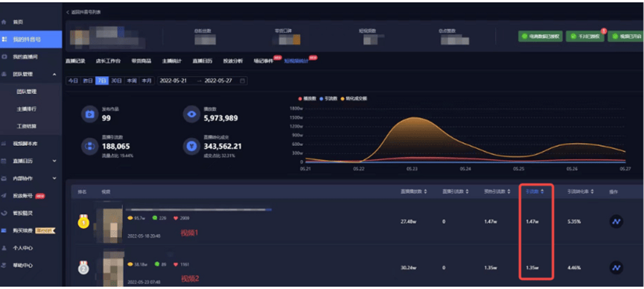Open 团队管理 submenu item
Image resolution: width=644 pixels, height=289 pixels.
tap(27, 92)
